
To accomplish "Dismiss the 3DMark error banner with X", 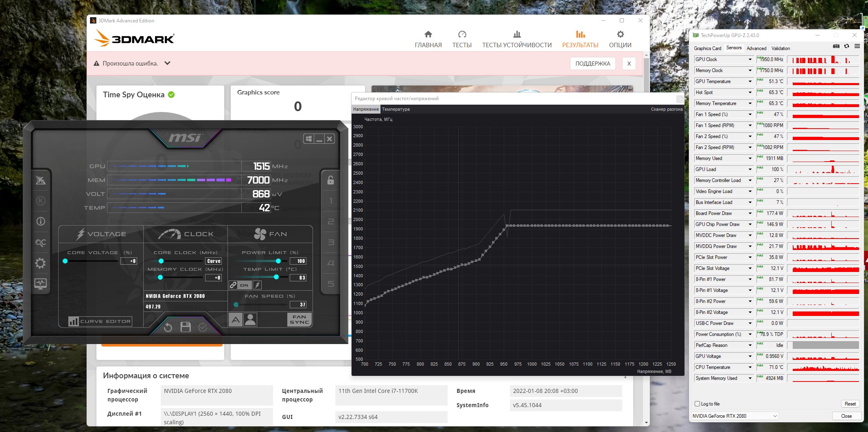I will point(629,64).
